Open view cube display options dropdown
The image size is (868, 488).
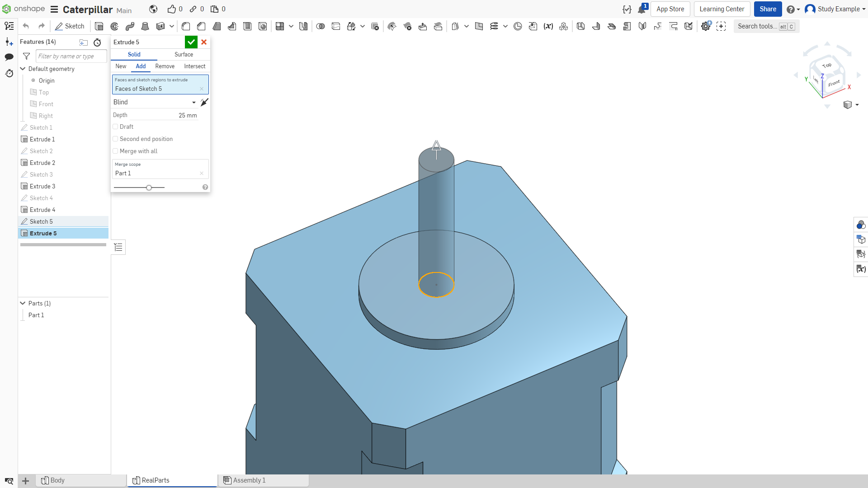857,105
